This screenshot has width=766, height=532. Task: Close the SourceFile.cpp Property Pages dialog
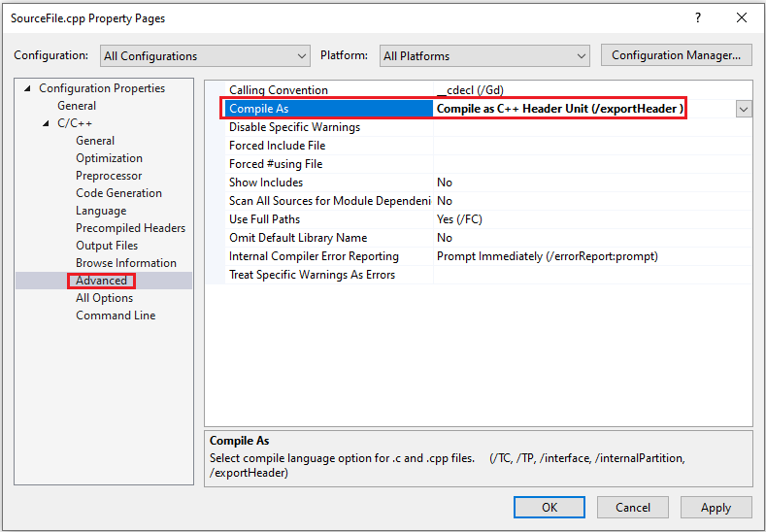click(742, 18)
